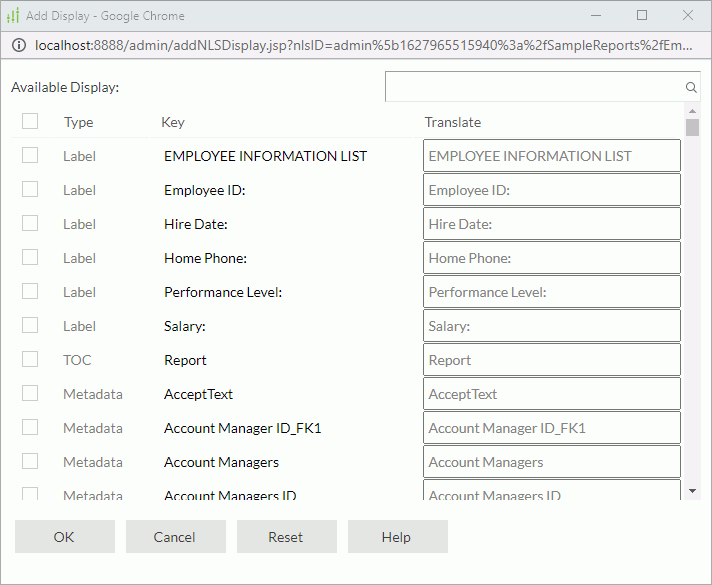The height and width of the screenshot is (585, 712).
Task: Focus the Available Display search field
Action: click(534, 87)
